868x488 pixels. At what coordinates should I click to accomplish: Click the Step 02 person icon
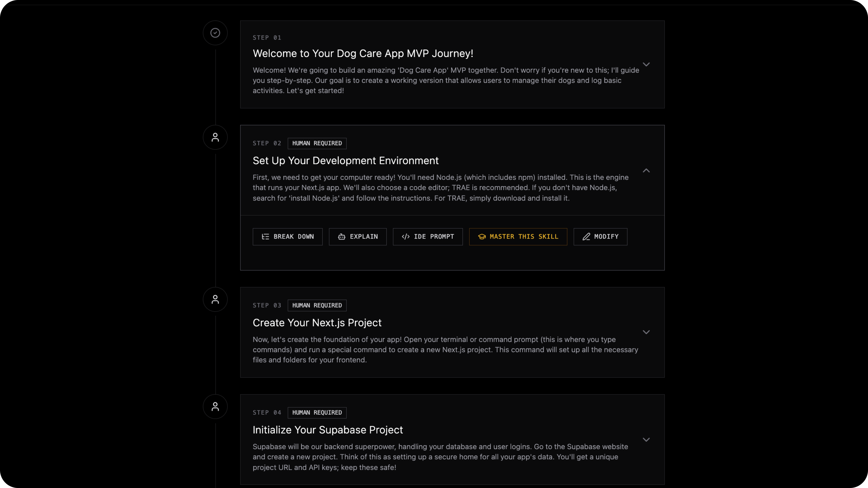click(x=215, y=137)
